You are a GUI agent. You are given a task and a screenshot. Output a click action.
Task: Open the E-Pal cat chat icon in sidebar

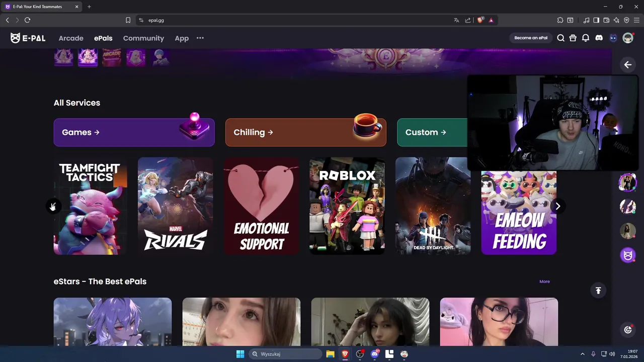pyautogui.click(x=628, y=255)
